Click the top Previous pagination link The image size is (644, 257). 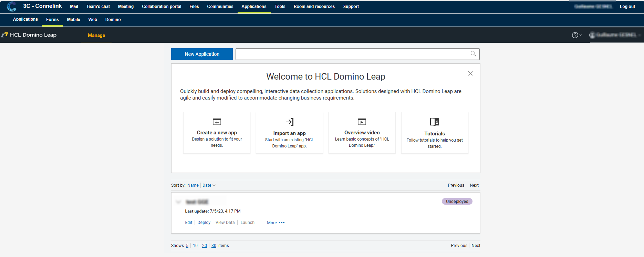[x=456, y=185]
